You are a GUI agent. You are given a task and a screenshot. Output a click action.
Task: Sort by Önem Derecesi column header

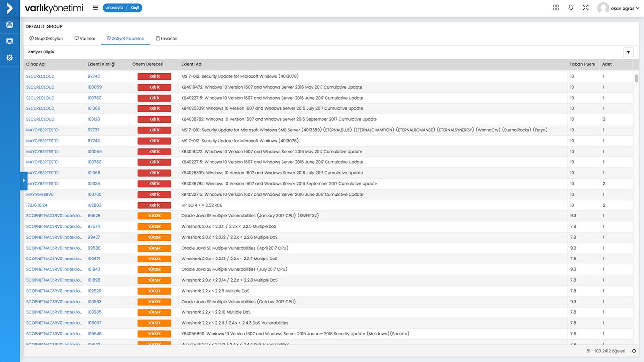[x=148, y=64]
